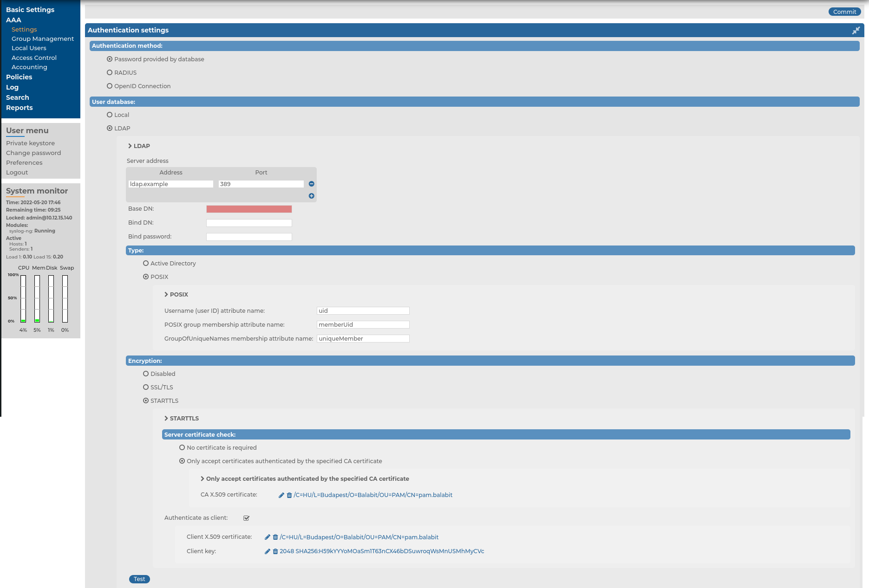869x588 pixels.
Task: Toggle Authenticate as client checkbox
Action: click(x=247, y=518)
